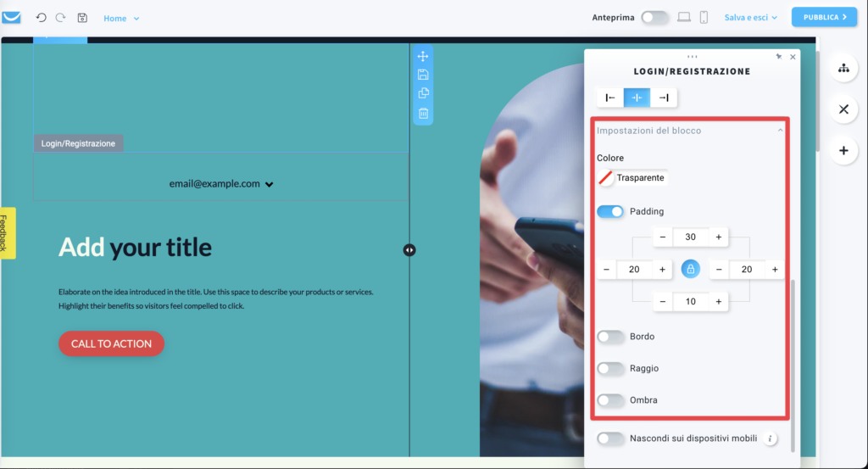Screen dimensions: 868x469
Task: Edit the bottom padding value 10
Action: click(x=690, y=302)
